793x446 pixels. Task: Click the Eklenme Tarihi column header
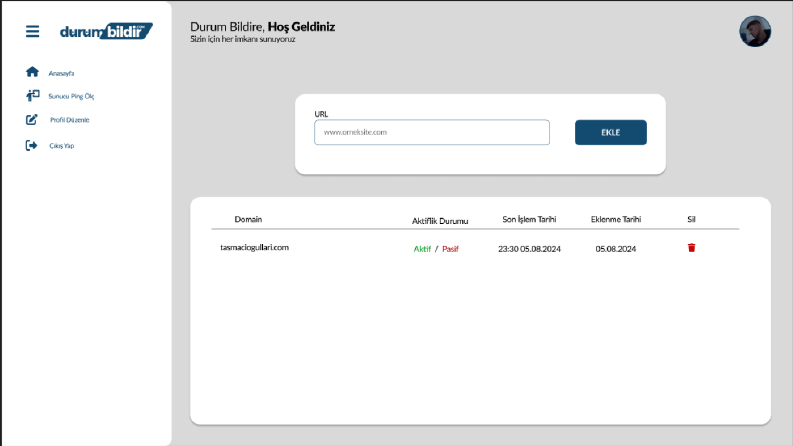tap(616, 219)
